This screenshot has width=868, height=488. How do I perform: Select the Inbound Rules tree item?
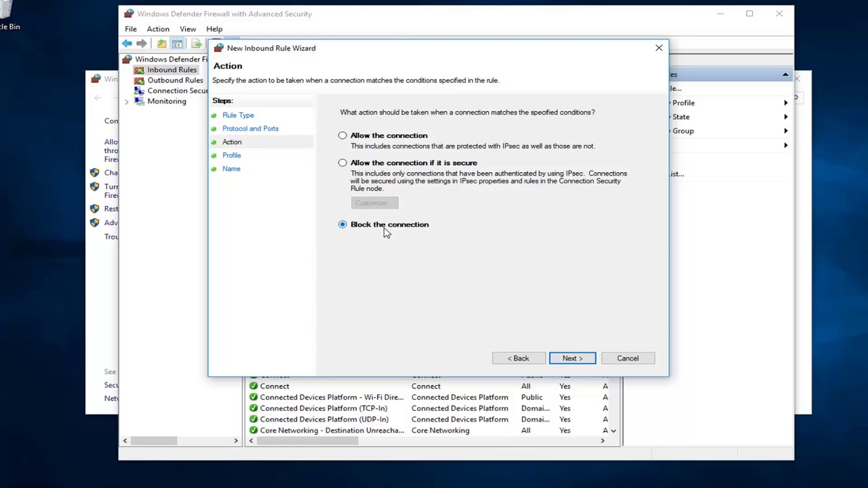(x=172, y=70)
